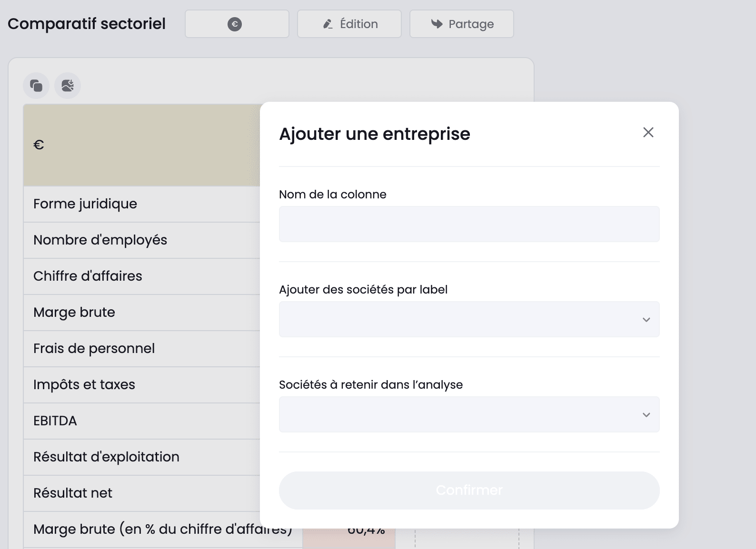The image size is (756, 549).
Task: Click the euro currency button
Action: click(237, 24)
